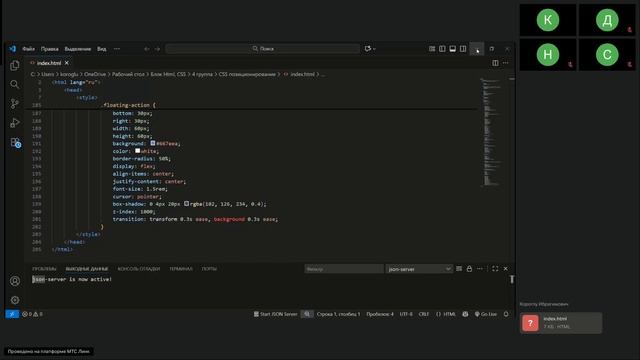Click the index.html breadcrumb segment
640x360 pixels.
302,74
